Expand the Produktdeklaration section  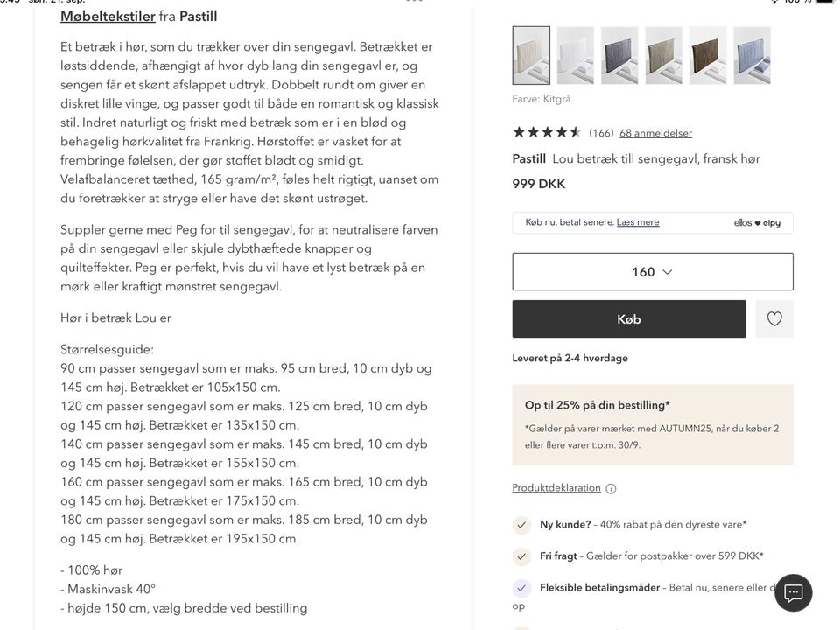[558, 488]
